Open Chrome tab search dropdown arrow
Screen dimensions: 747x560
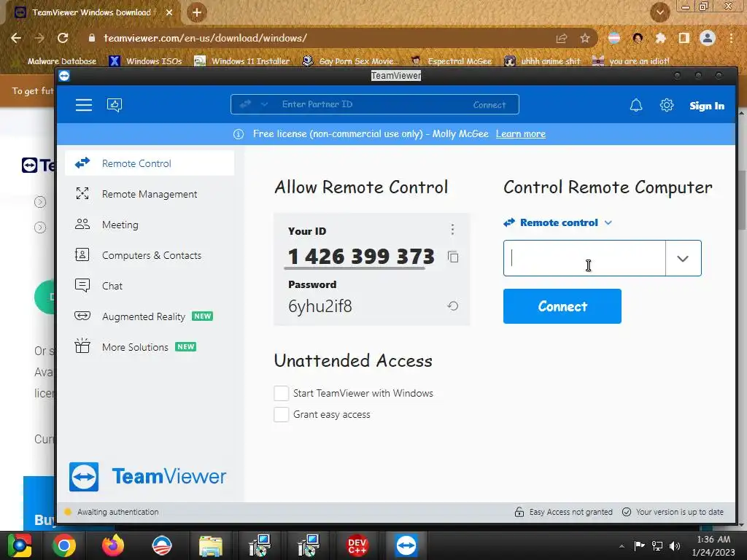tap(659, 12)
